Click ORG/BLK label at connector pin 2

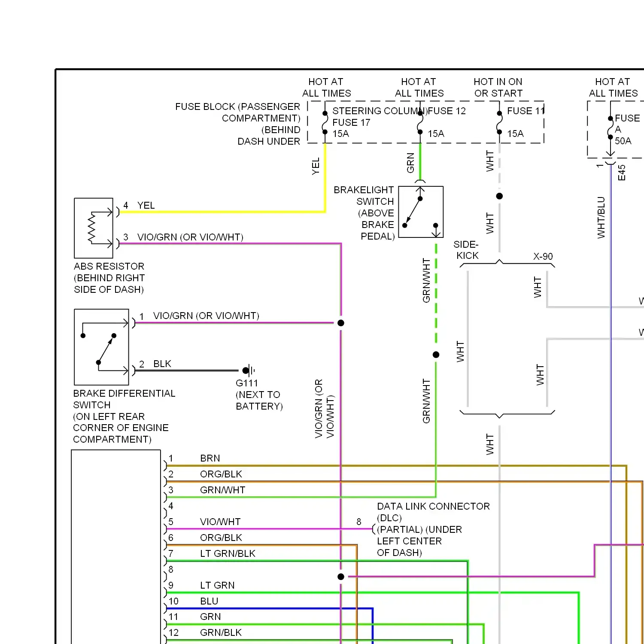click(x=221, y=474)
